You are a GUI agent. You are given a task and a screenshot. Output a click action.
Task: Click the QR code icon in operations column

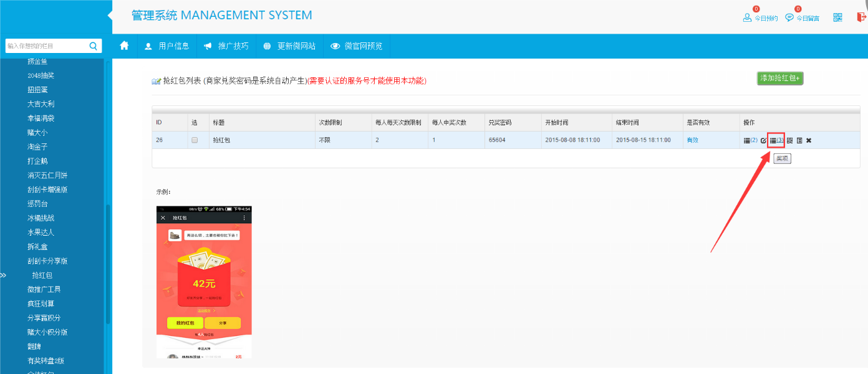click(x=789, y=140)
